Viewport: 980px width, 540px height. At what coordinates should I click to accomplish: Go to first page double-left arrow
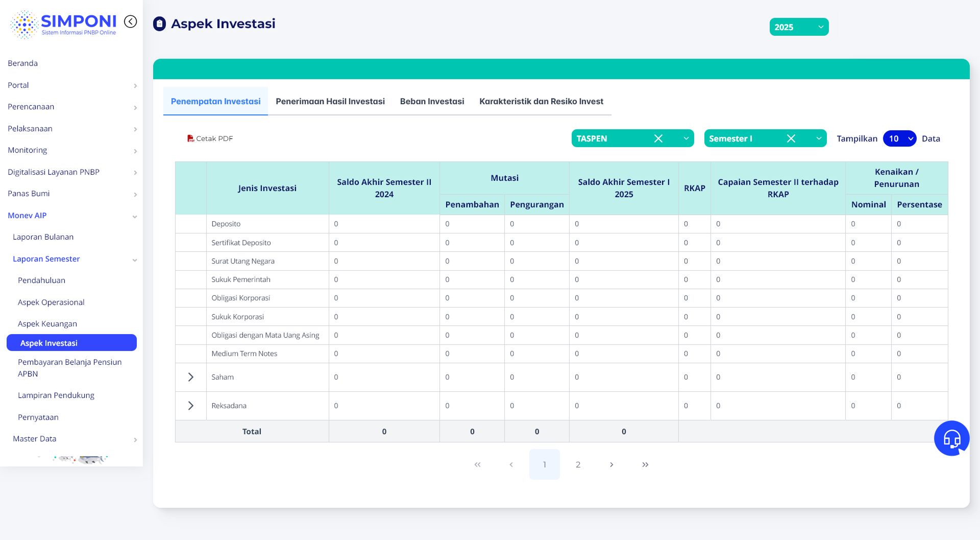tap(478, 464)
